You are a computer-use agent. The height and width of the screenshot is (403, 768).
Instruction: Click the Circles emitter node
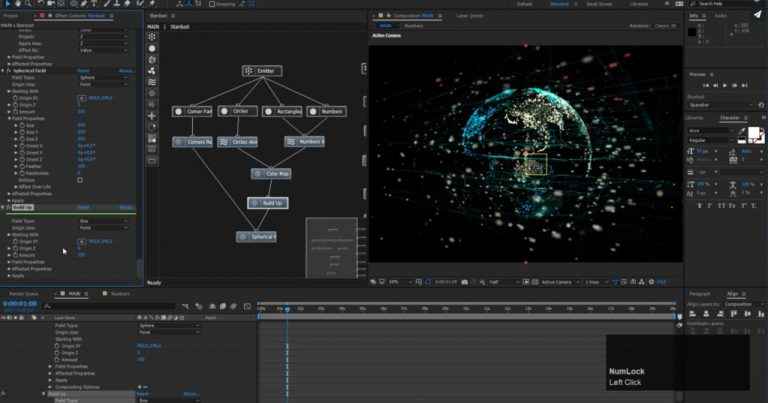click(238, 111)
